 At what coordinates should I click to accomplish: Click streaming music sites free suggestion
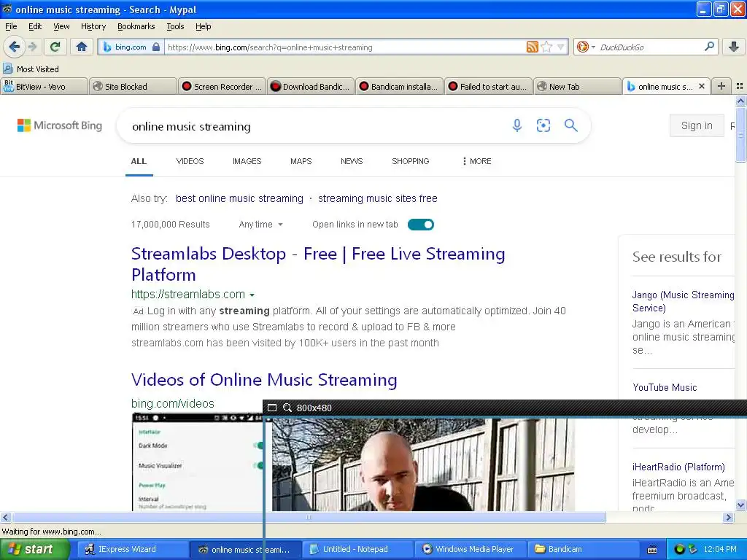pyautogui.click(x=377, y=198)
